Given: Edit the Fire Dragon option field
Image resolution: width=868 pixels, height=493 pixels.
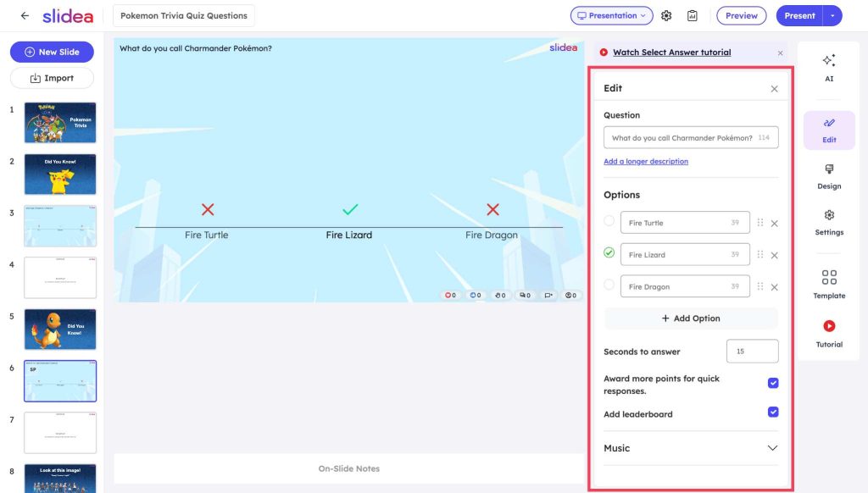Looking at the screenshot, I should (685, 286).
